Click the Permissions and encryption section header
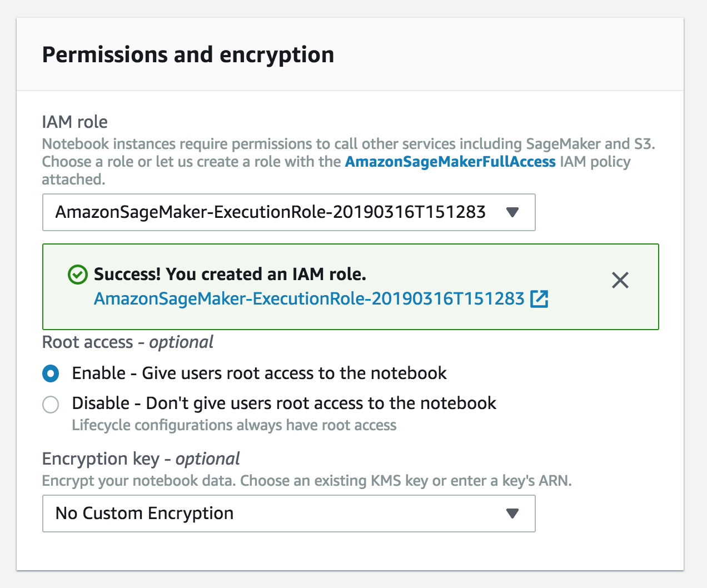This screenshot has width=707, height=588. (x=188, y=54)
